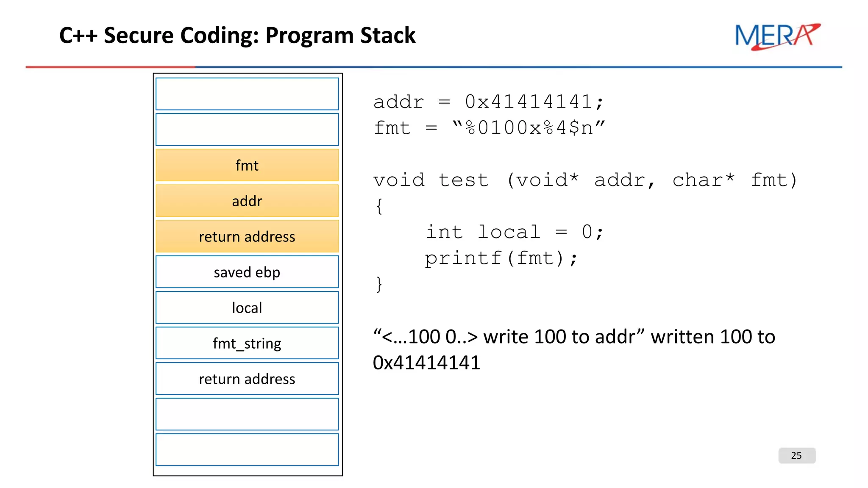Click the orange return address cell
The height and width of the screenshot is (488, 868).
coord(247,236)
